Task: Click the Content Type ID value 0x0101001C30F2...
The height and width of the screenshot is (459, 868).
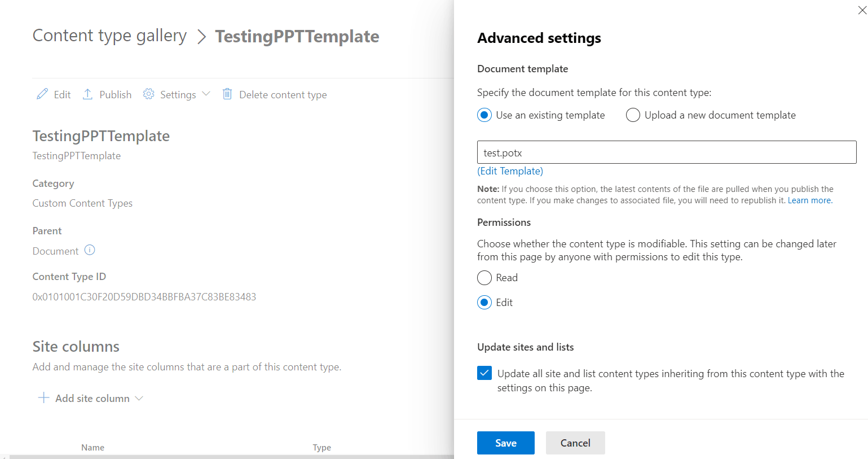Action: click(x=144, y=297)
